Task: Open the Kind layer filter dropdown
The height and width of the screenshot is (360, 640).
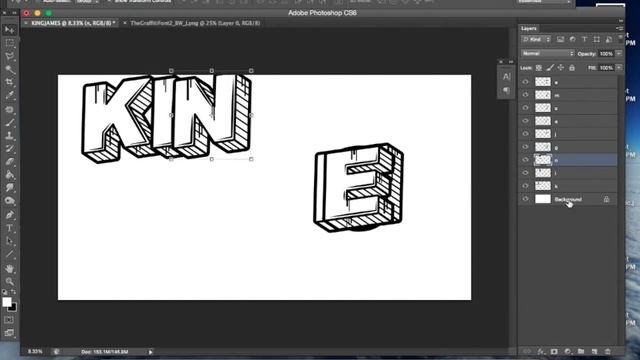Action: pos(536,40)
